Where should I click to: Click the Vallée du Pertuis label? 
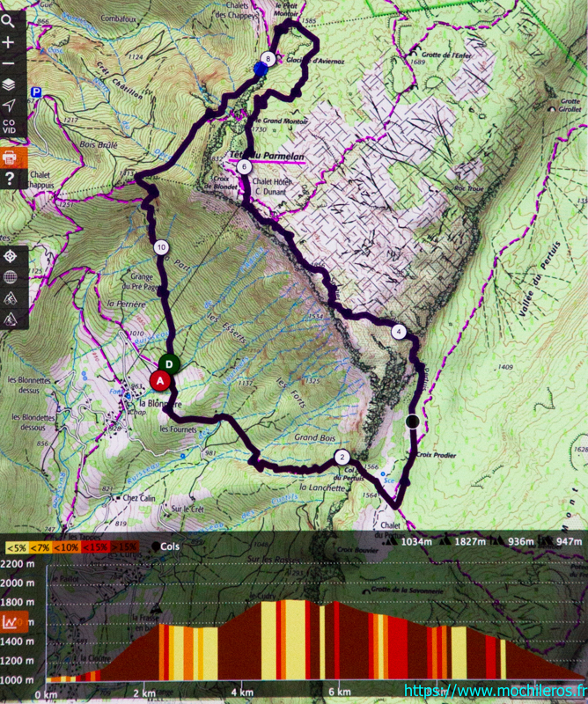539,279
